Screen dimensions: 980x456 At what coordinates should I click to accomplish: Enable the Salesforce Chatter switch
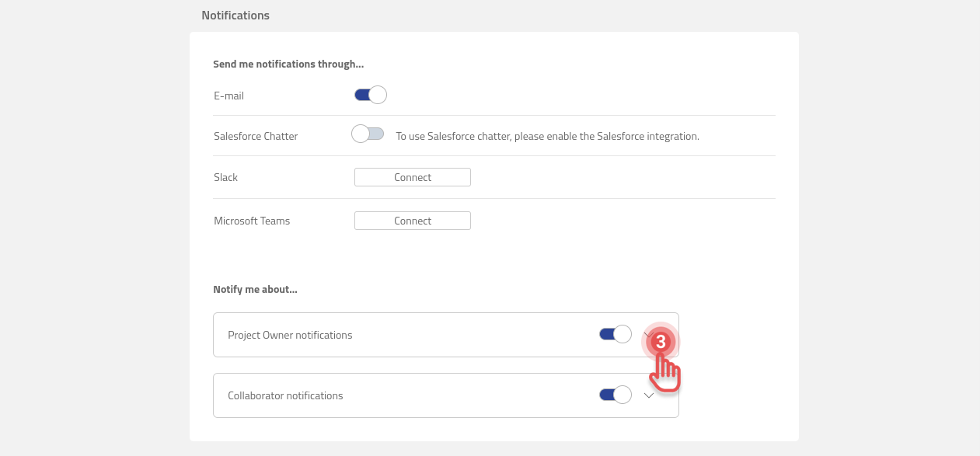(x=368, y=134)
